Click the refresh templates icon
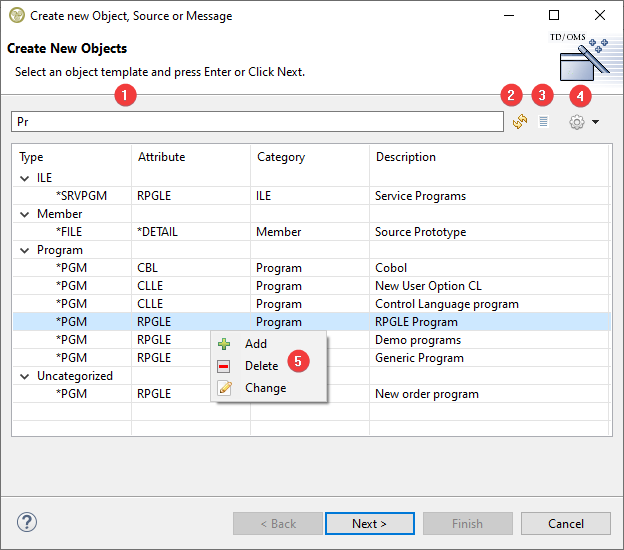The image size is (624, 550). 520,122
